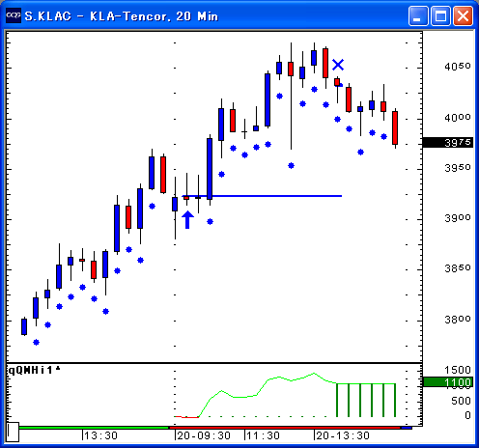Click the green study line peak
479x448 pixels.
click(x=314, y=374)
